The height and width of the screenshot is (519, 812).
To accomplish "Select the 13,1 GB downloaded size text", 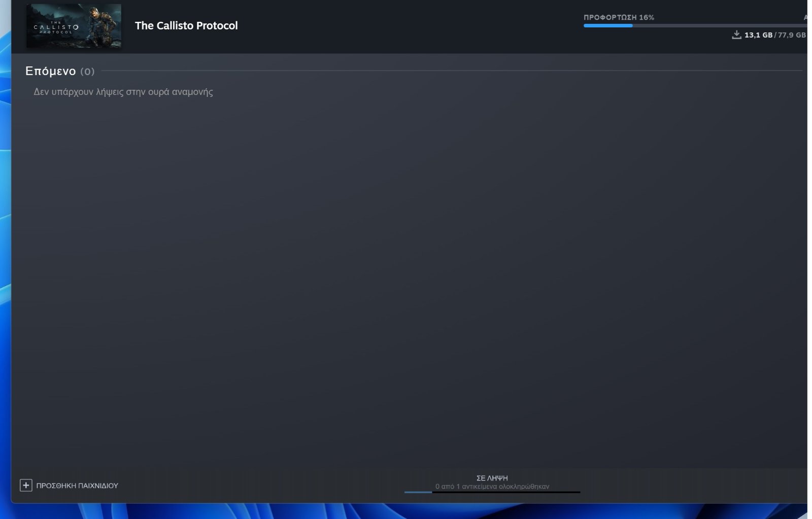I will (x=758, y=35).
